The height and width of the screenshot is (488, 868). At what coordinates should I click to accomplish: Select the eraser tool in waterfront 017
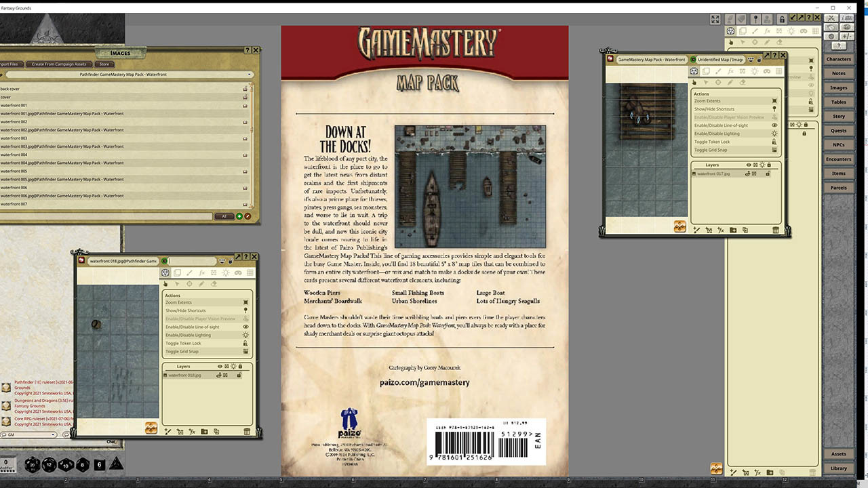point(743,82)
